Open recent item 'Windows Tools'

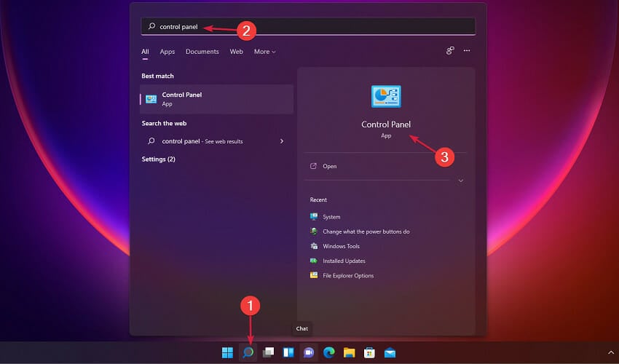341,246
